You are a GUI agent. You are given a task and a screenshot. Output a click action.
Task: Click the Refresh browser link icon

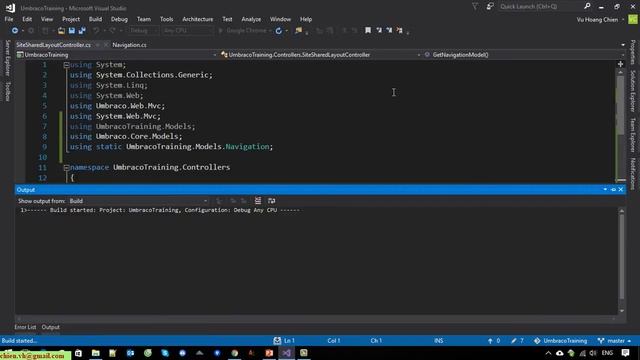279,31
